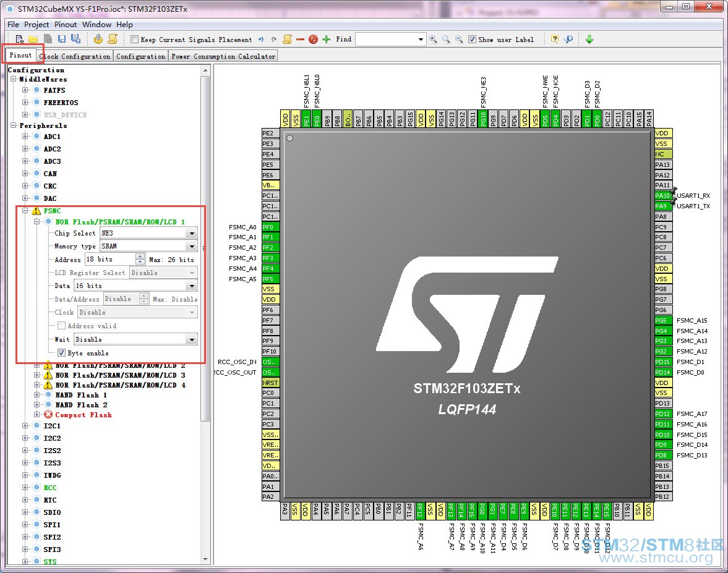Toggle Keep Current Signals Placement checkbox
The height and width of the screenshot is (573, 728).
tap(135, 40)
